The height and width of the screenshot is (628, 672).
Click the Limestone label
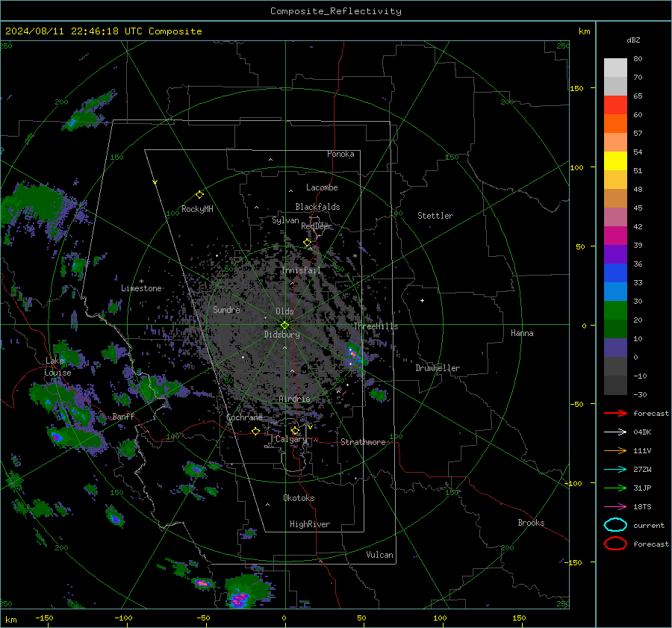point(141,288)
